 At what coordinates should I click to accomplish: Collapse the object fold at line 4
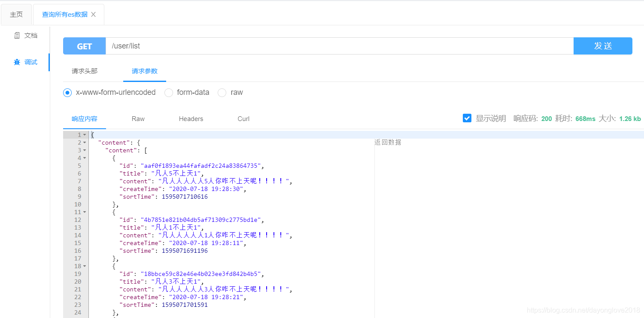tap(85, 158)
